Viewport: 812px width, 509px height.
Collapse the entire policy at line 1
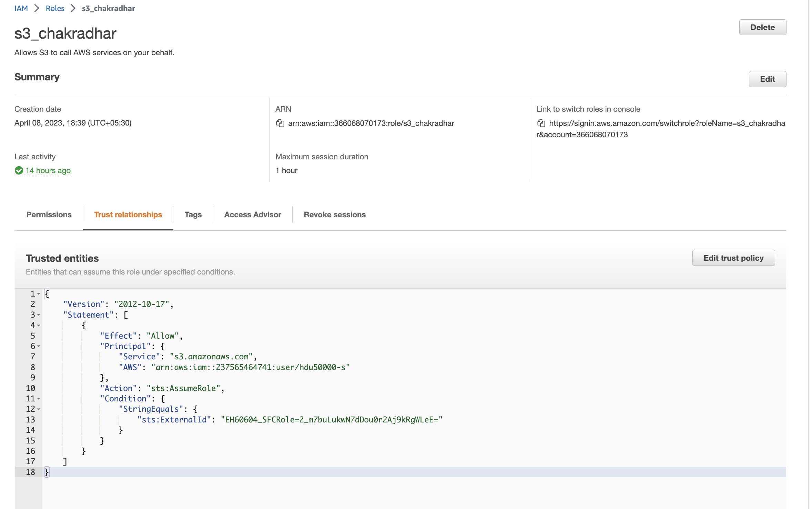pos(38,293)
